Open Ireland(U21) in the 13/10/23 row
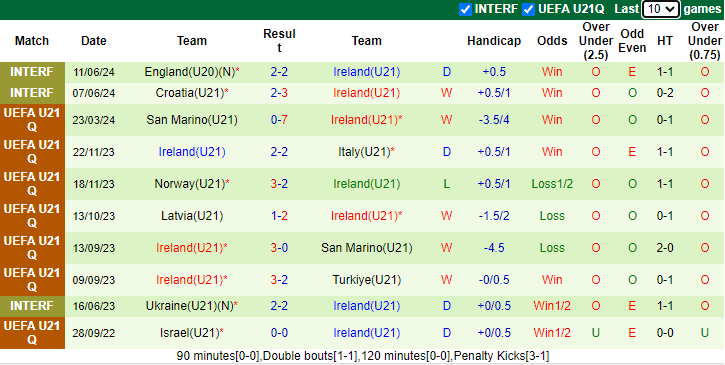 pos(367,216)
